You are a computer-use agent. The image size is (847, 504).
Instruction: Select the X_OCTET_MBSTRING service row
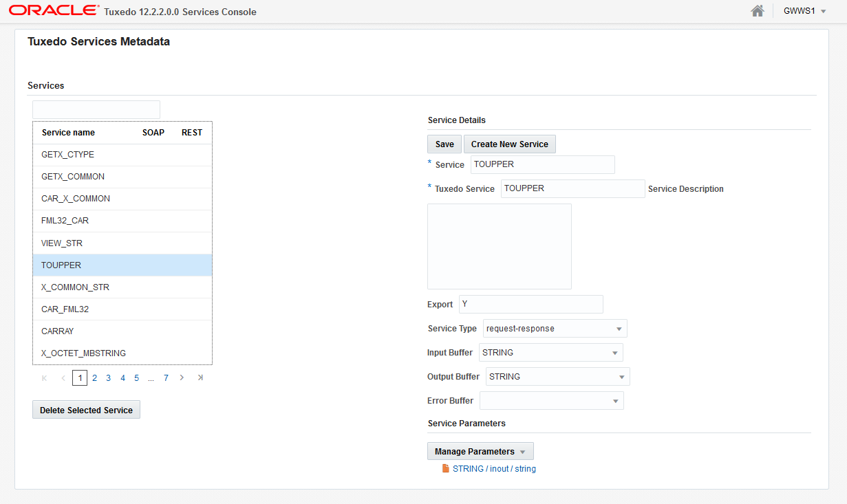click(122, 353)
